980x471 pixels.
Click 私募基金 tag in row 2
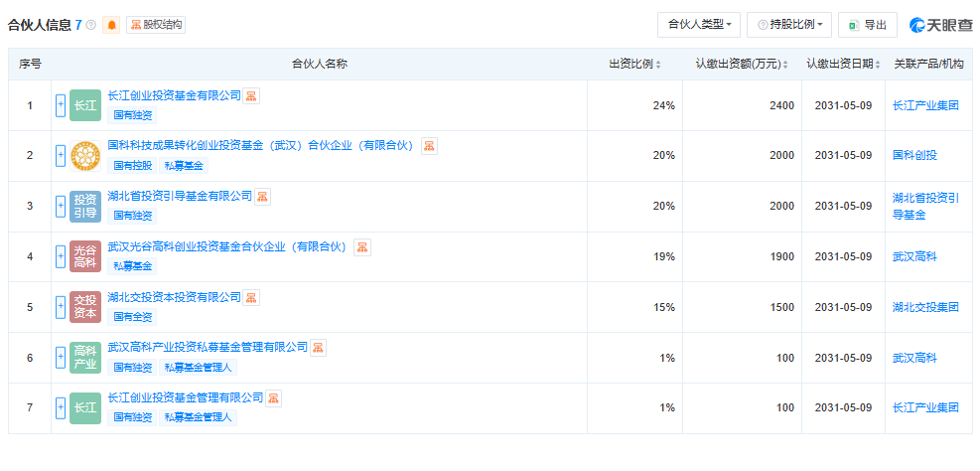(184, 166)
